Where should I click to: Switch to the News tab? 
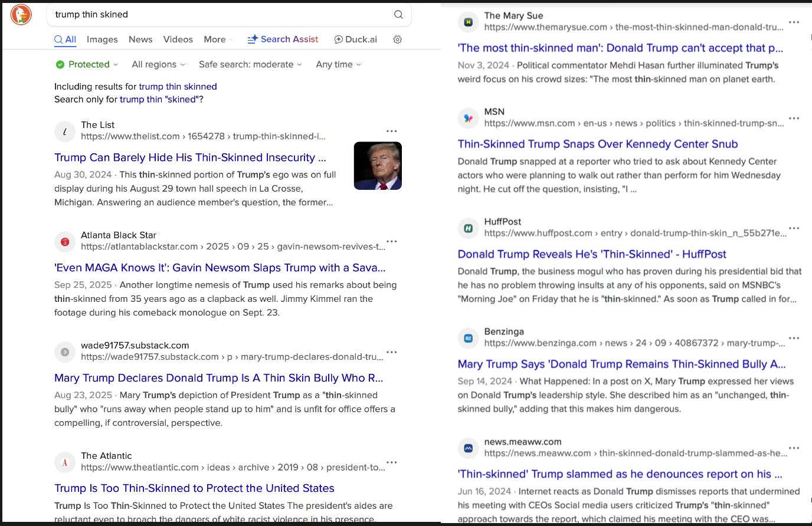tap(140, 40)
